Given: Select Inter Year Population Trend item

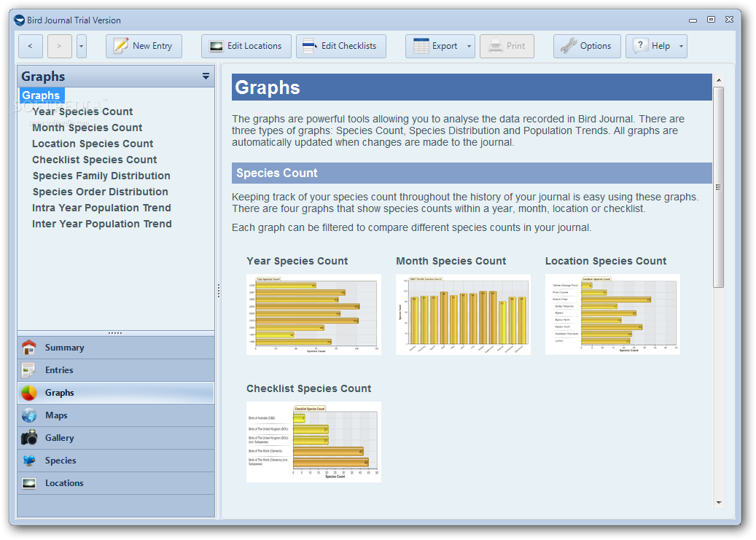Looking at the screenshot, I should coord(102,224).
